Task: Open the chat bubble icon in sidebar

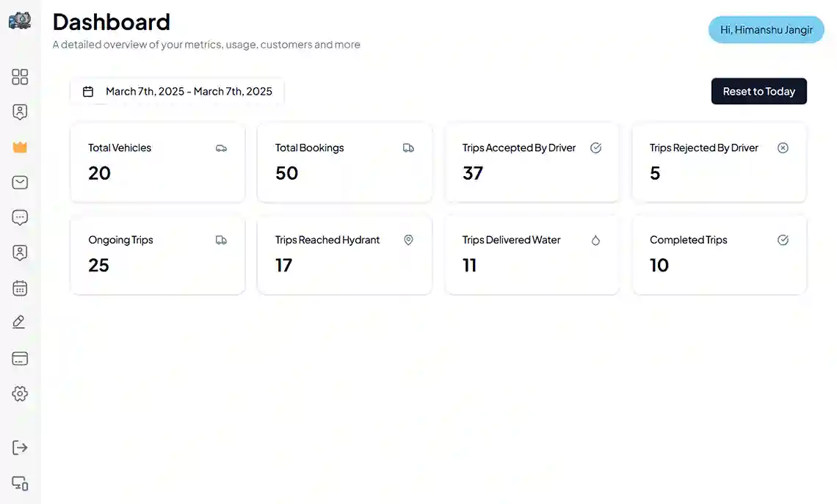Action: (x=20, y=218)
